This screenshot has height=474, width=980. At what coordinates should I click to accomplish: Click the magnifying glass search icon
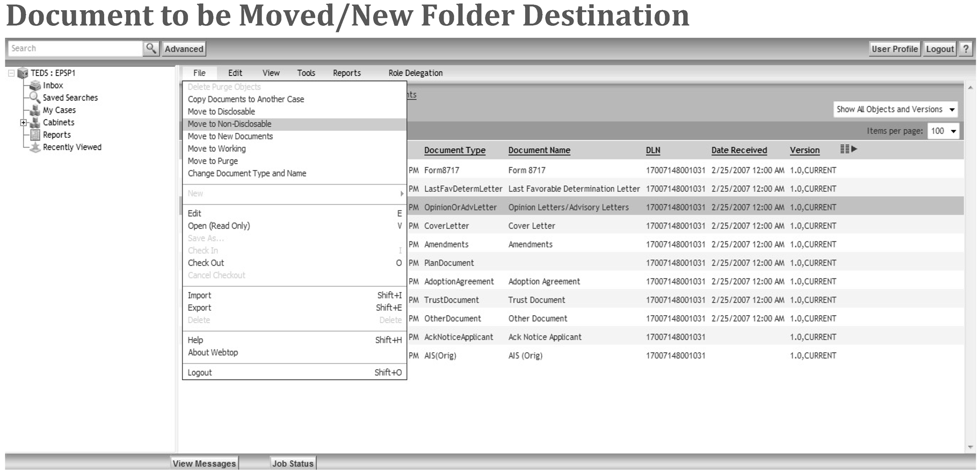click(151, 48)
